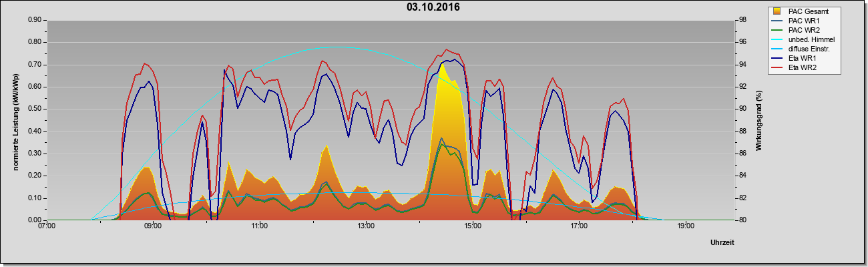The width and height of the screenshot is (868, 267).
Task: Click the 13:00 time axis tick label
Action: 366,226
